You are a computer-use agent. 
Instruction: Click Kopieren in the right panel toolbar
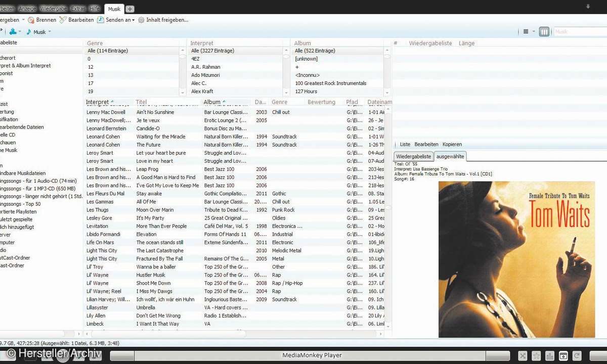coord(452,145)
